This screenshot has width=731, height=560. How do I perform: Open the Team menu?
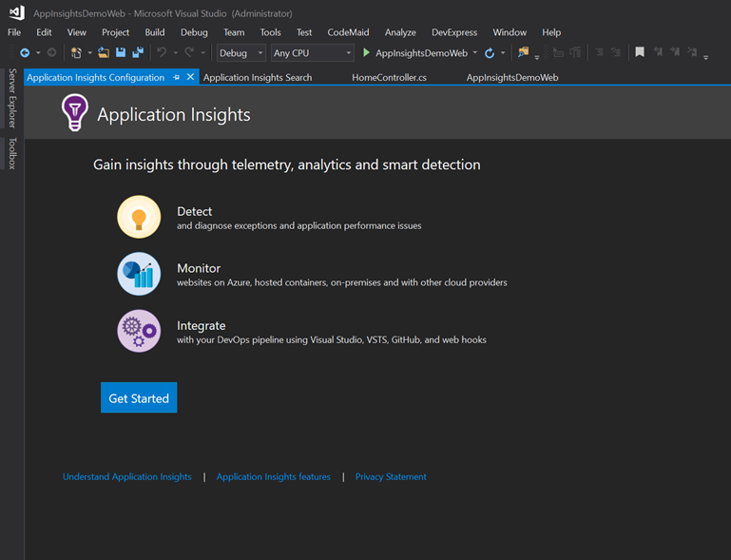pos(234,32)
